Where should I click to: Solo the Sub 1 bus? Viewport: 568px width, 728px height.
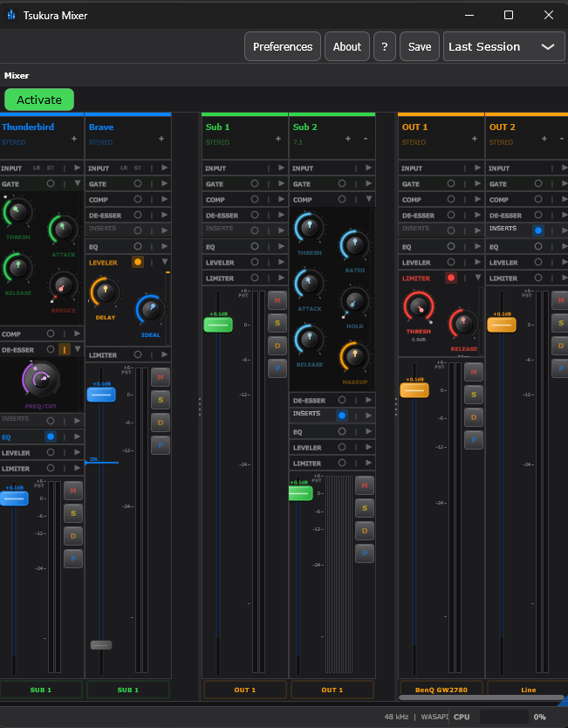click(277, 323)
